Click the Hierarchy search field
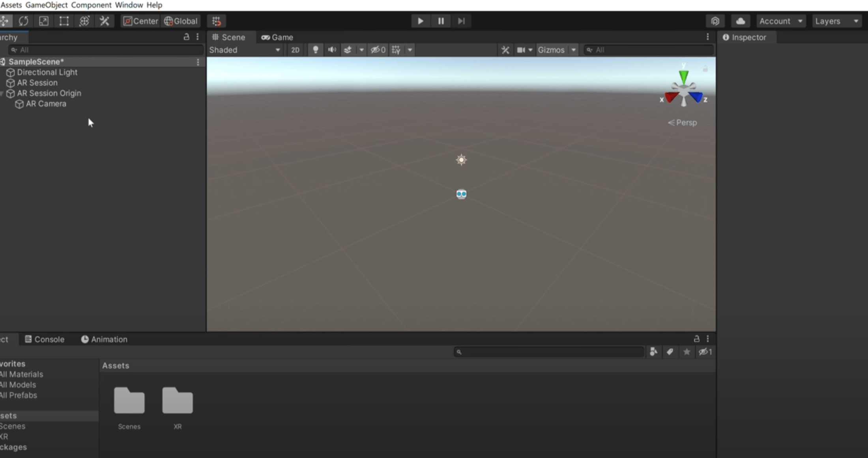This screenshot has width=868, height=458. (x=106, y=50)
